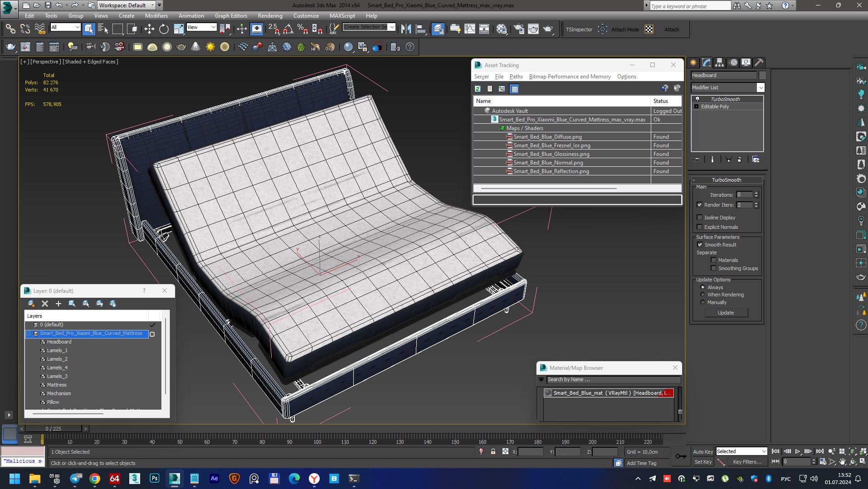Click the Play Animation button
The image size is (868, 489).
point(798,451)
